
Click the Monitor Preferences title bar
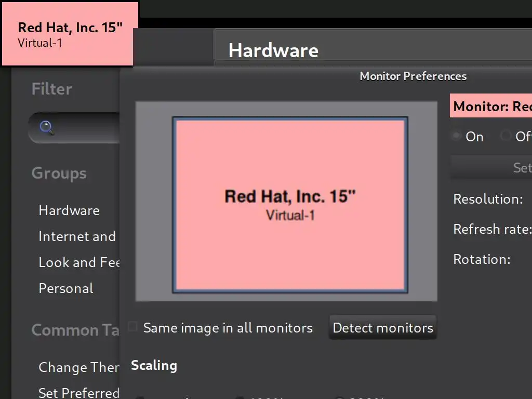point(326,76)
